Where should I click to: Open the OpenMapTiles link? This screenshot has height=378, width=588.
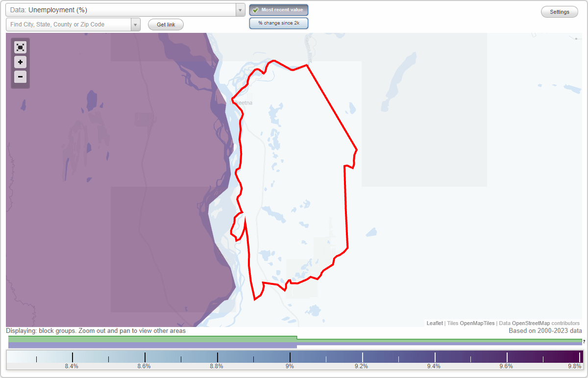point(477,323)
